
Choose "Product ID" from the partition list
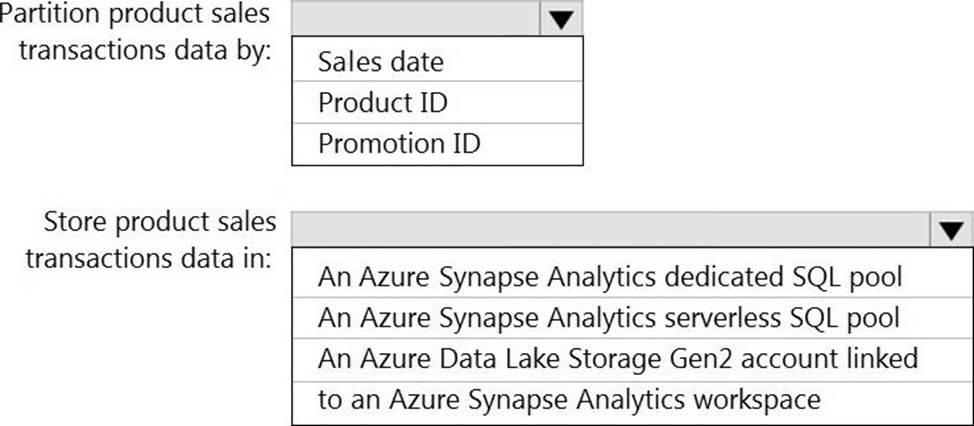pos(382,102)
